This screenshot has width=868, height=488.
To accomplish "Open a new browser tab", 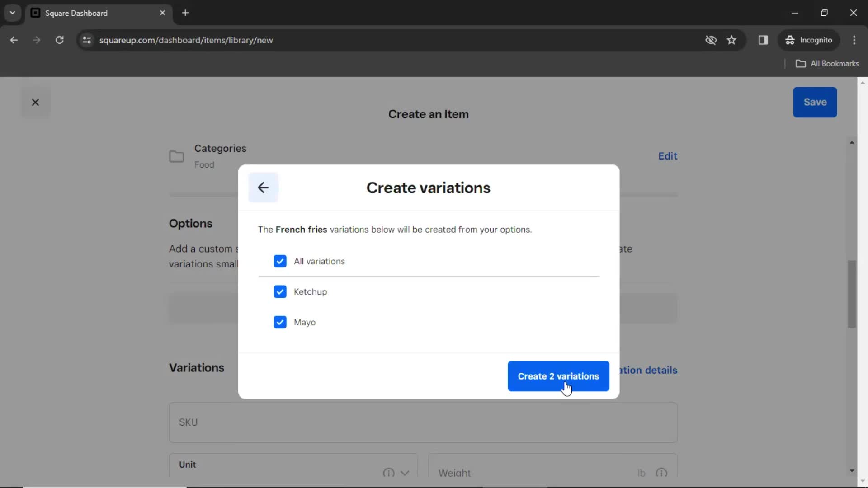I will [x=185, y=13].
